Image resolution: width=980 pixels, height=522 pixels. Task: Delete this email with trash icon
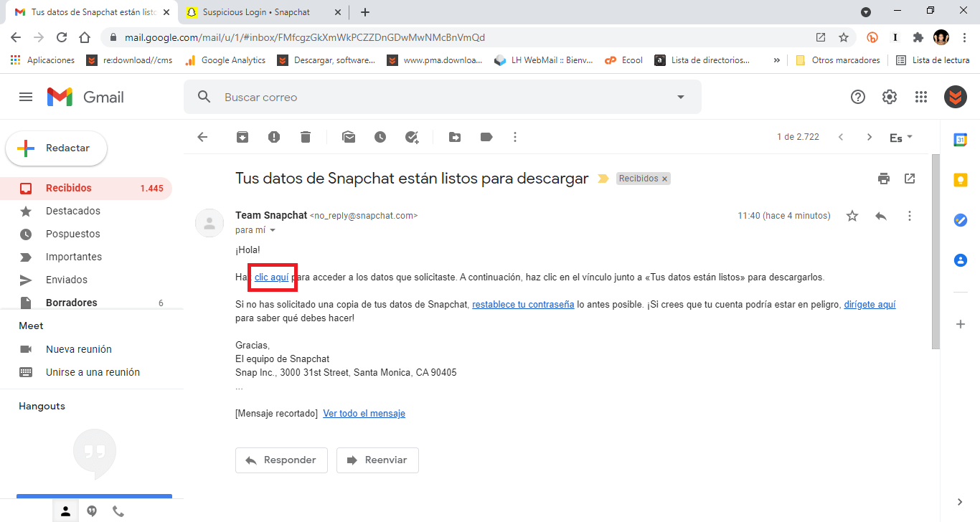[306, 137]
